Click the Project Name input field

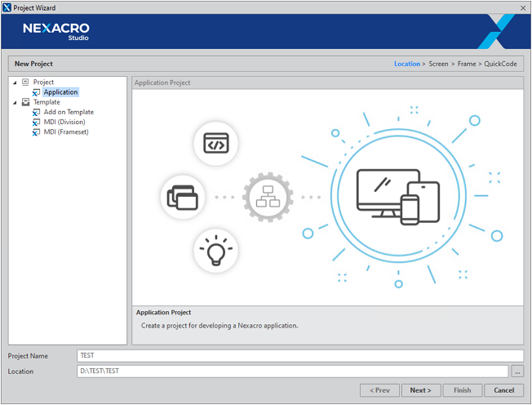[x=299, y=356]
